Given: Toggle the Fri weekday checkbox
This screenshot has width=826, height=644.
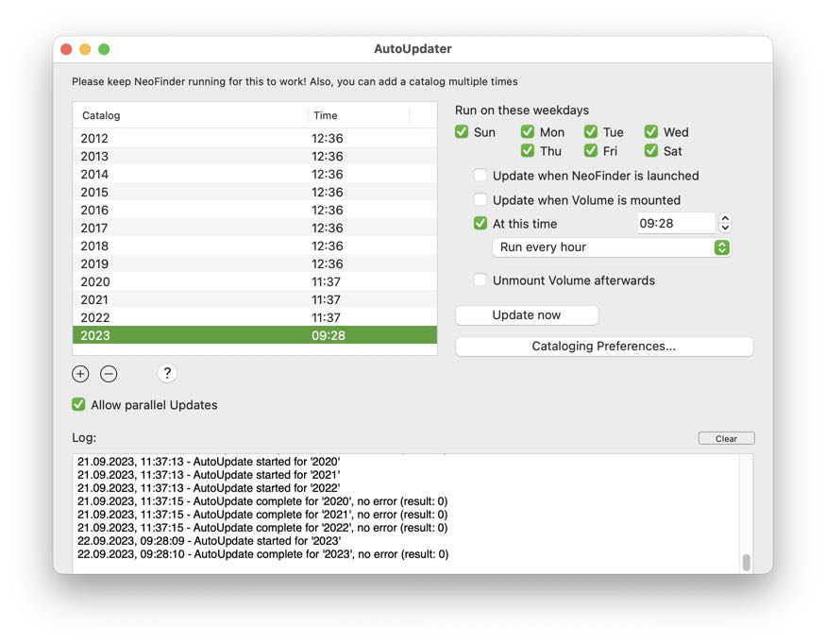Looking at the screenshot, I should coord(590,150).
